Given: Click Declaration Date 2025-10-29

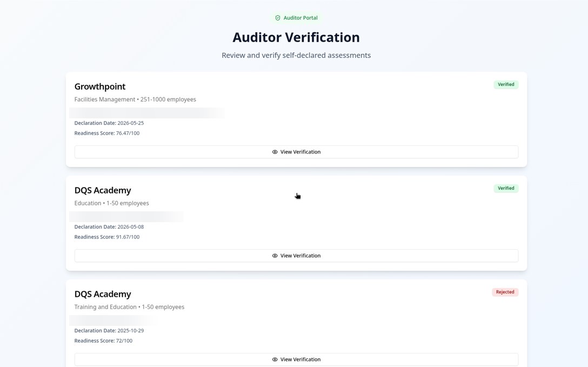Looking at the screenshot, I should pos(109,331).
